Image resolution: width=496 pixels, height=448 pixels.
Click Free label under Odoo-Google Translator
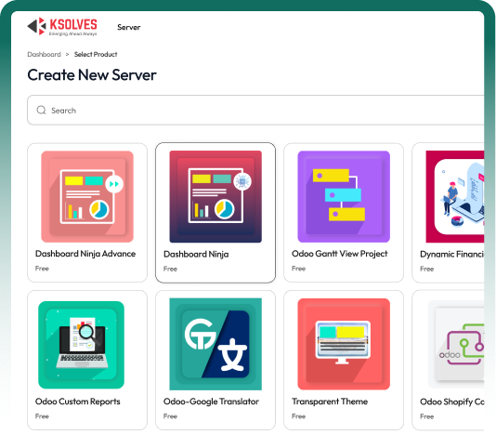pyautogui.click(x=170, y=416)
